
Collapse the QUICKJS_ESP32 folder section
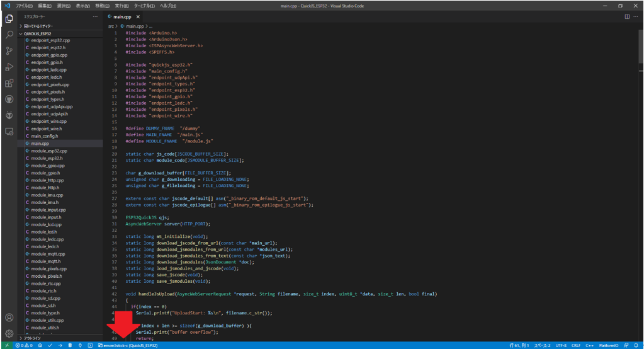tap(60, 34)
